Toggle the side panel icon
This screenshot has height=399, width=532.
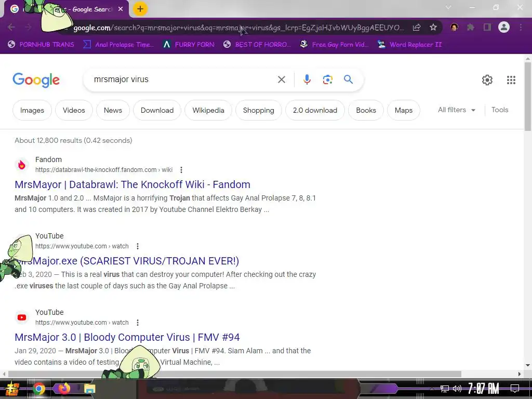(487, 27)
